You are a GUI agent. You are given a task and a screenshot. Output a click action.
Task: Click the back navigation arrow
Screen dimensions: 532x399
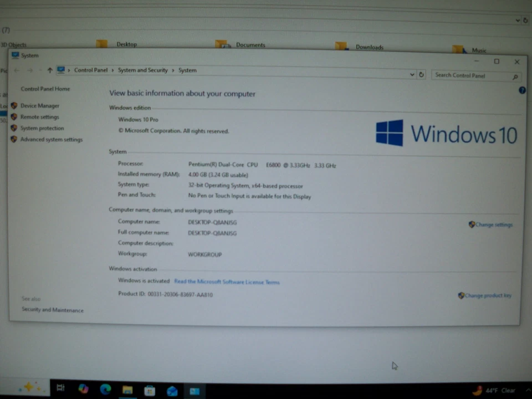click(17, 70)
